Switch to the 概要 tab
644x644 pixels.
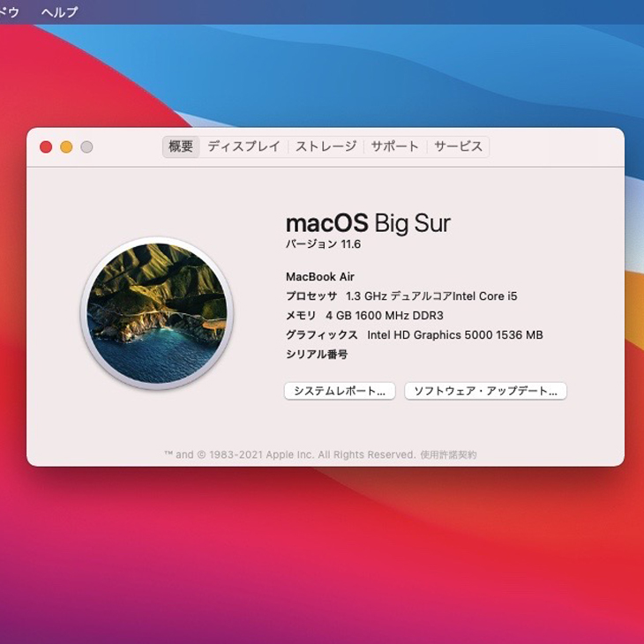(x=181, y=146)
